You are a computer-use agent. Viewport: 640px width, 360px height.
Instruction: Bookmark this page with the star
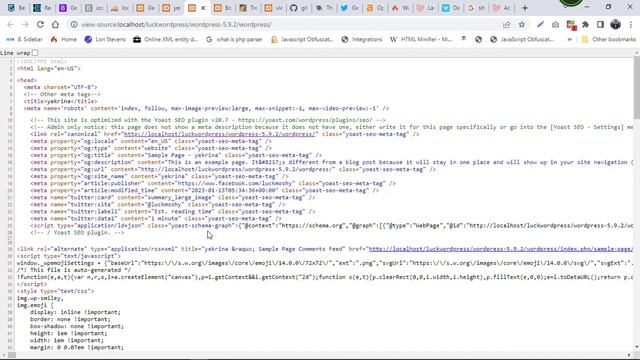522,24
